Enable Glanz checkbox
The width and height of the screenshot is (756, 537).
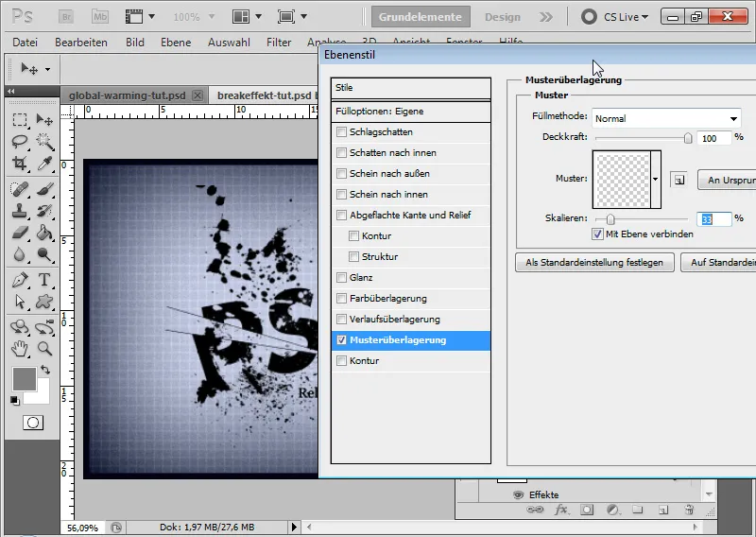tap(341, 277)
